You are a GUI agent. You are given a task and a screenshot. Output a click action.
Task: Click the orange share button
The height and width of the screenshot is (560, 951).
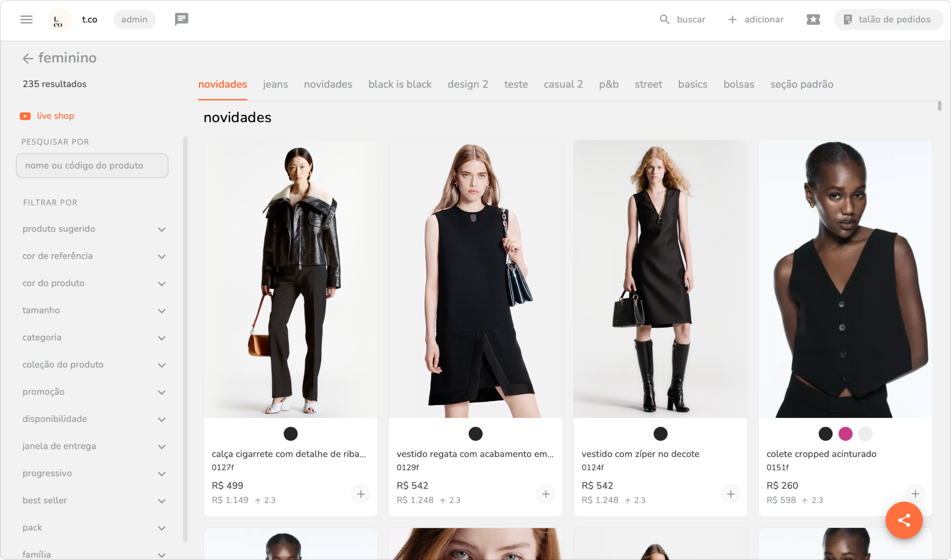pos(904,520)
